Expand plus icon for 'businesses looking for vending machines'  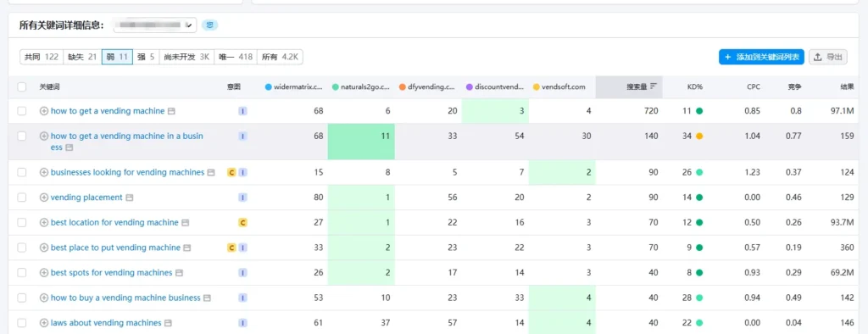point(44,172)
